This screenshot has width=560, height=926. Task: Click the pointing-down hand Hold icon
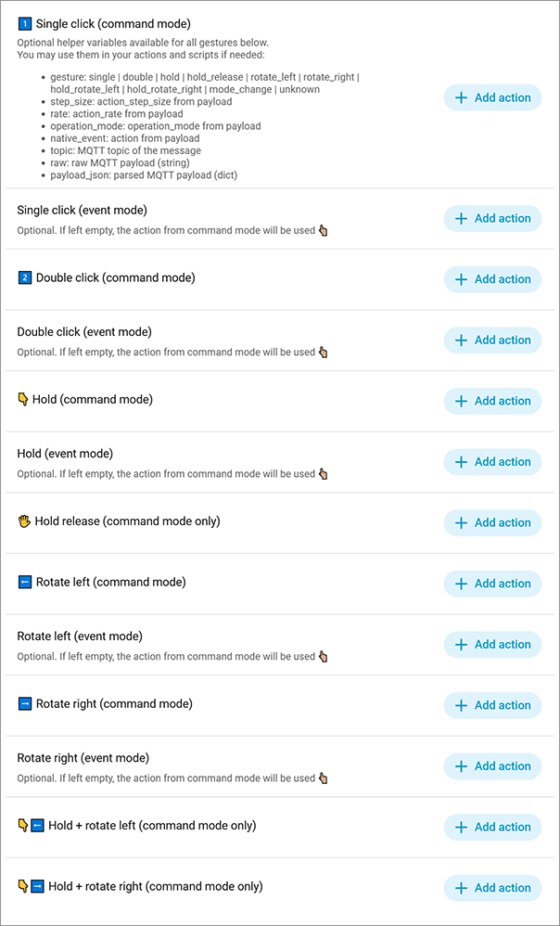[23, 400]
